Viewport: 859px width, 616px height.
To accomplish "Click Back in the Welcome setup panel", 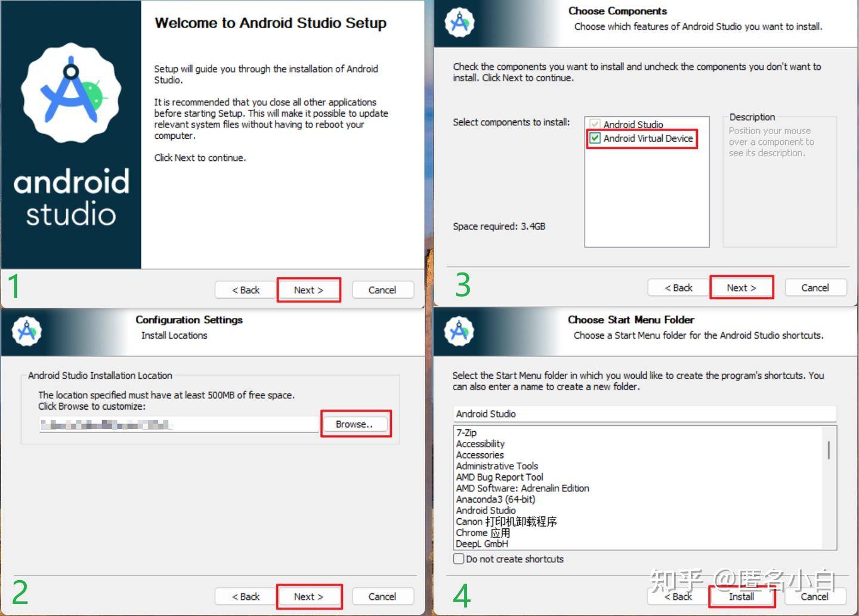I will click(246, 290).
